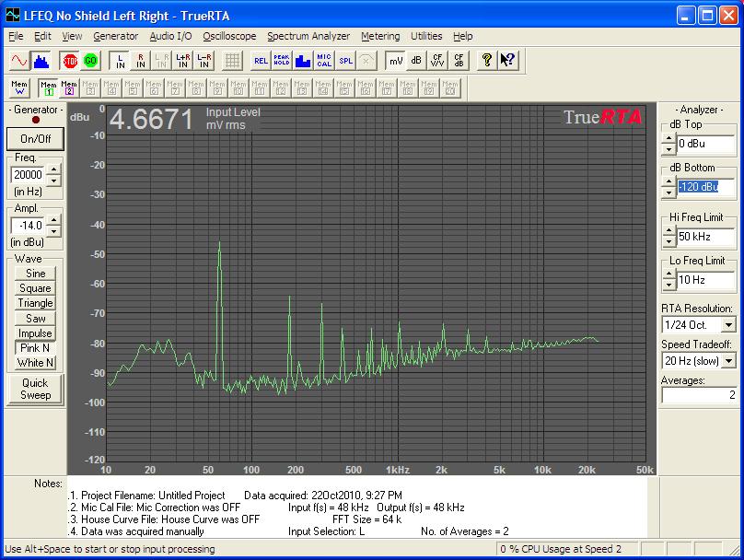Select Pink N noise waveform
Image resolution: width=744 pixels, height=560 pixels.
pos(35,348)
